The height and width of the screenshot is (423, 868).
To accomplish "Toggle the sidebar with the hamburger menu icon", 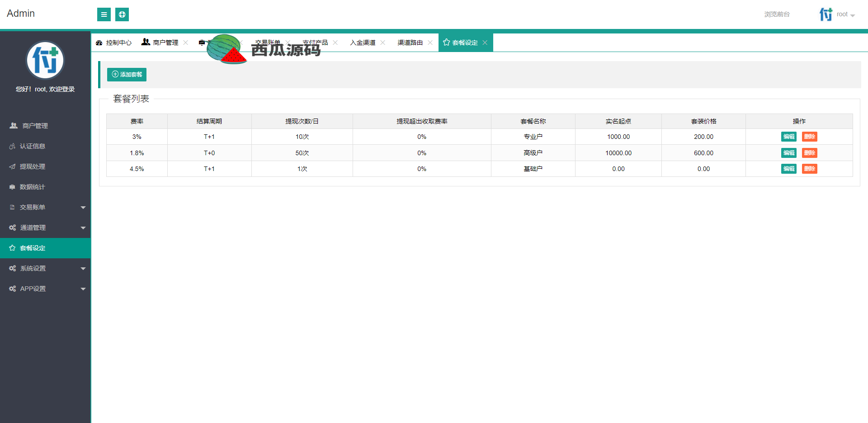I will [x=104, y=14].
